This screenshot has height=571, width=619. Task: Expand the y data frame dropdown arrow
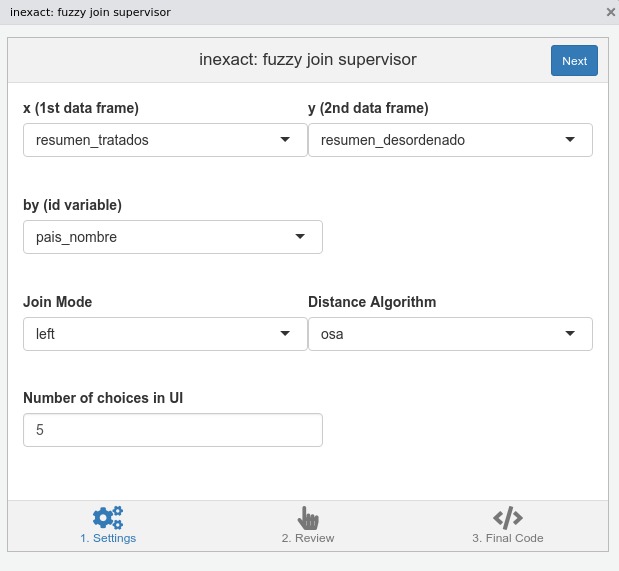[570, 140]
